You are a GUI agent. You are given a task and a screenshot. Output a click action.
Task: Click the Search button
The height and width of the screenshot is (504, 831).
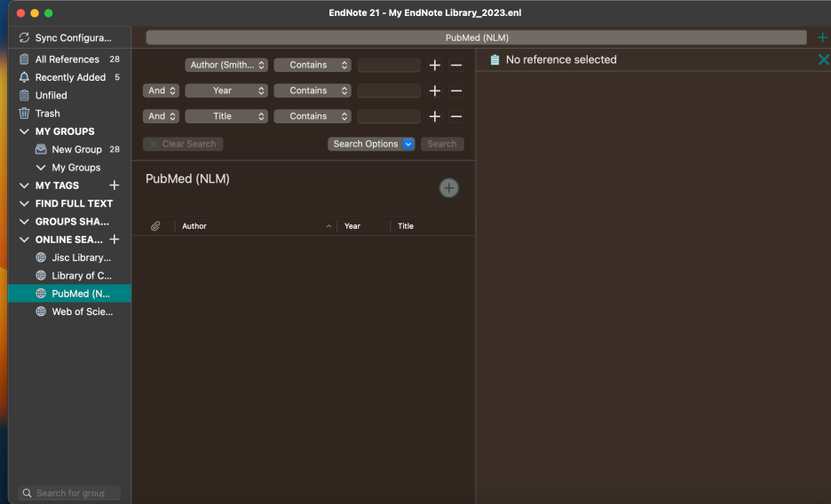tap(442, 144)
